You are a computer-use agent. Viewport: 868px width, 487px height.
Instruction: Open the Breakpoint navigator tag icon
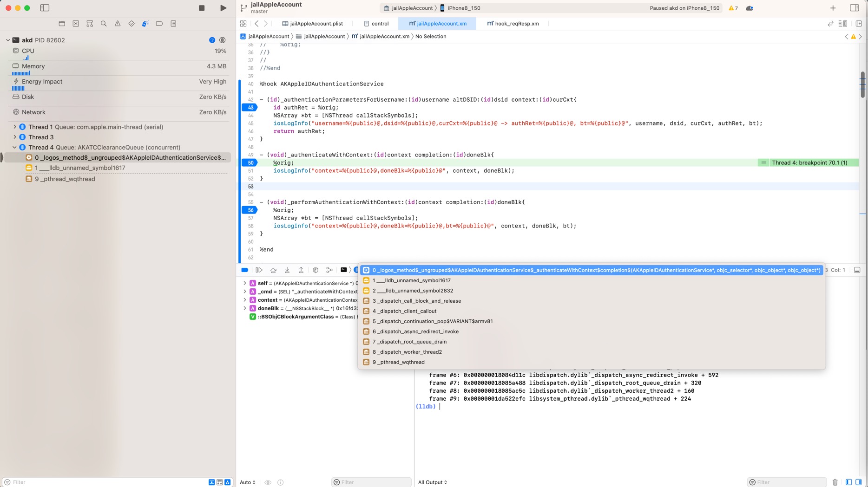point(159,24)
